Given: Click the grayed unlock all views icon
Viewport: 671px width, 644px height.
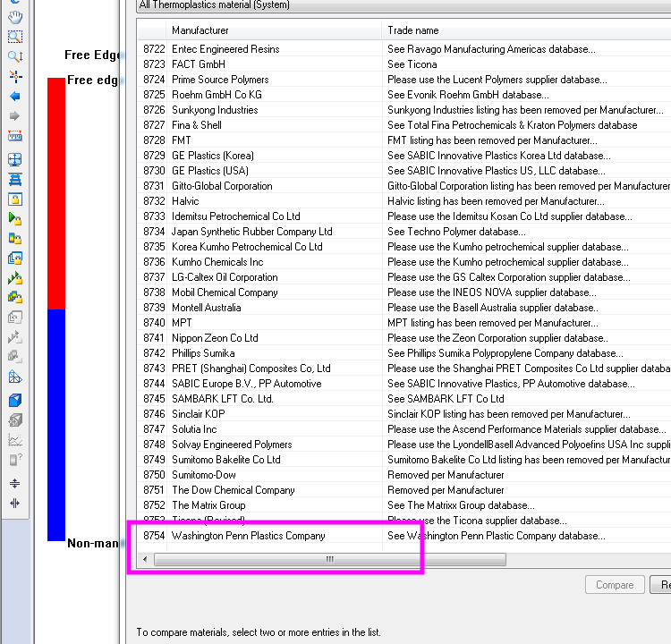Looking at the screenshot, I should (x=15, y=318).
